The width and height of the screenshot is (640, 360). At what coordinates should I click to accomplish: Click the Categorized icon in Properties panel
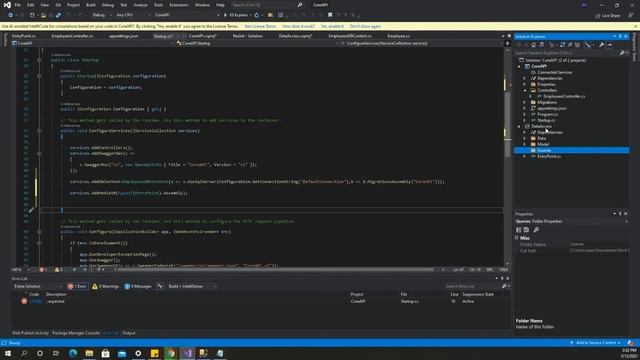tap(519, 230)
